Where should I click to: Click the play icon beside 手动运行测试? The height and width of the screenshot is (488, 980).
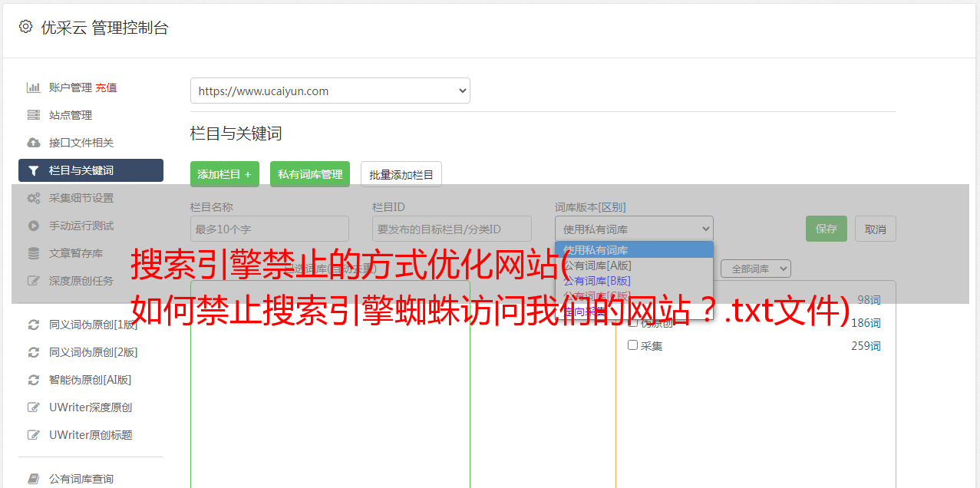point(33,226)
